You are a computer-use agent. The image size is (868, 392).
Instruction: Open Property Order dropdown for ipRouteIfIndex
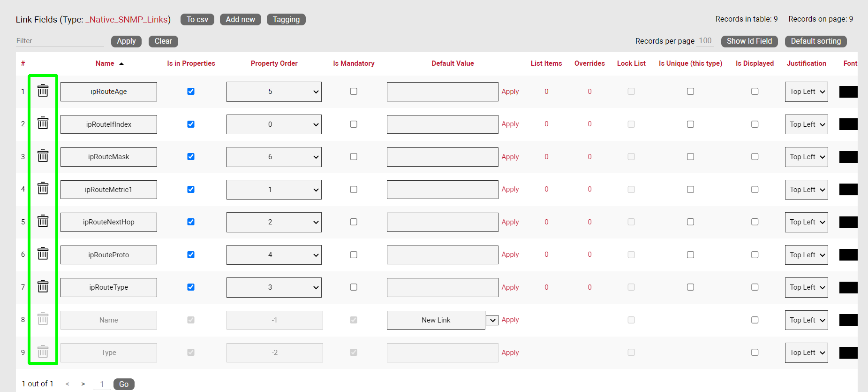[x=274, y=124]
